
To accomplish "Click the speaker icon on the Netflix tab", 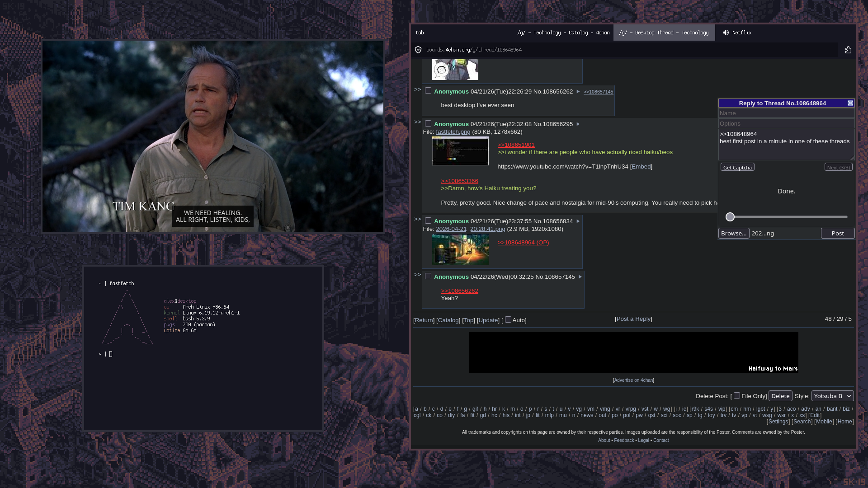I will [726, 33].
